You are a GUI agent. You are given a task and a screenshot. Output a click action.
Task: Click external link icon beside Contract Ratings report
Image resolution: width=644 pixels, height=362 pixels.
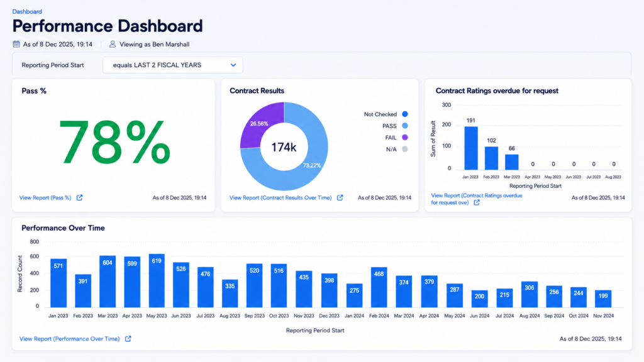[477, 202]
